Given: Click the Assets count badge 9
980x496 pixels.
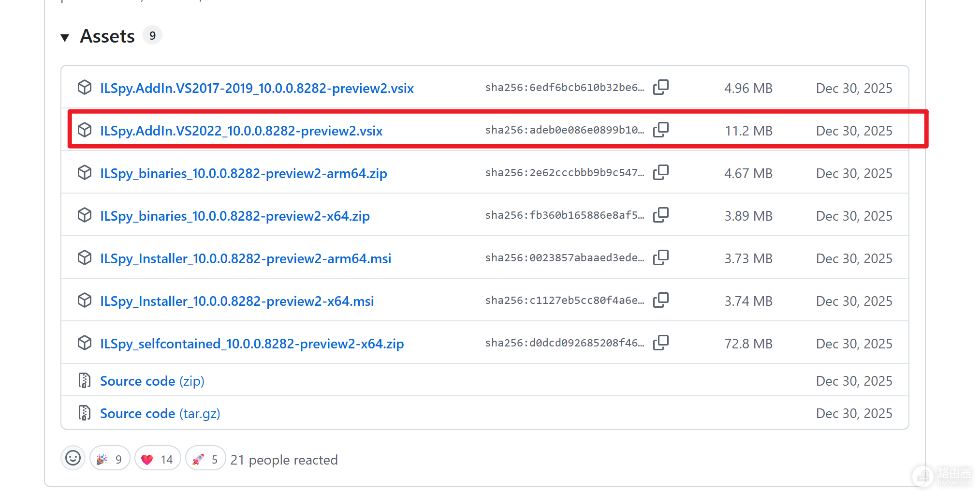Looking at the screenshot, I should coord(152,35).
